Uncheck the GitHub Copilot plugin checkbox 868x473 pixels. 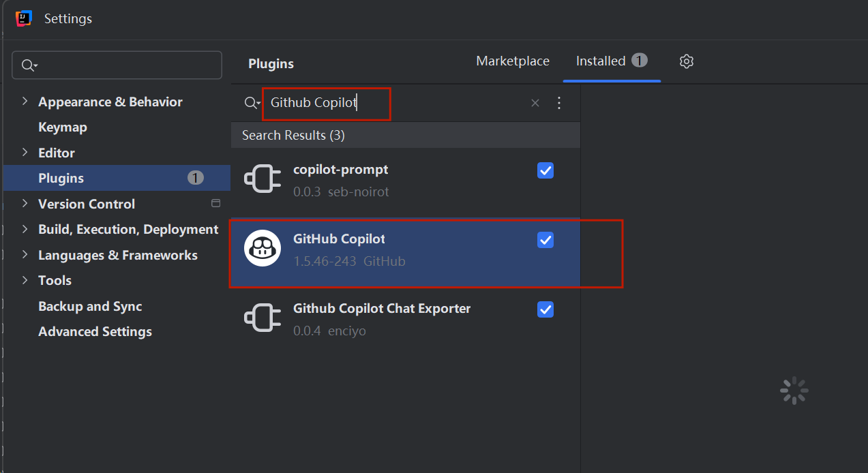tap(545, 240)
